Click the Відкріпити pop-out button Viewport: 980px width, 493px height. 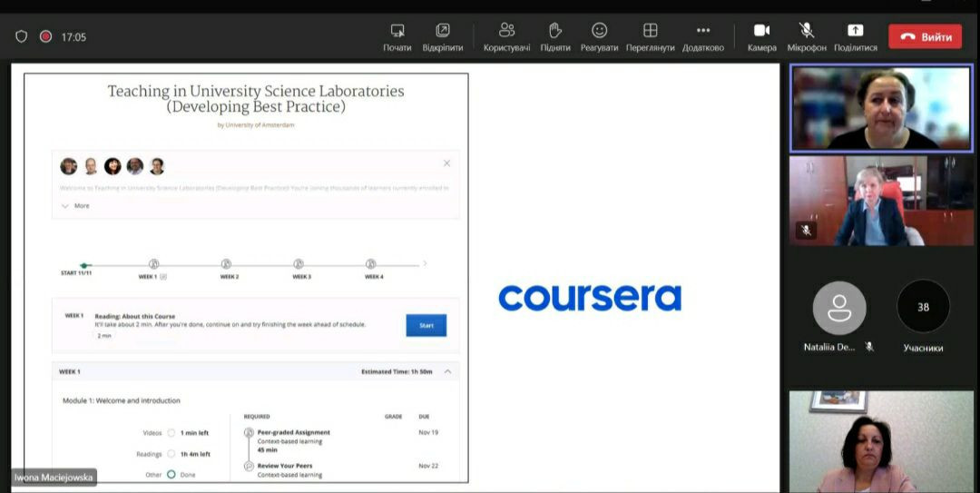pos(443,37)
